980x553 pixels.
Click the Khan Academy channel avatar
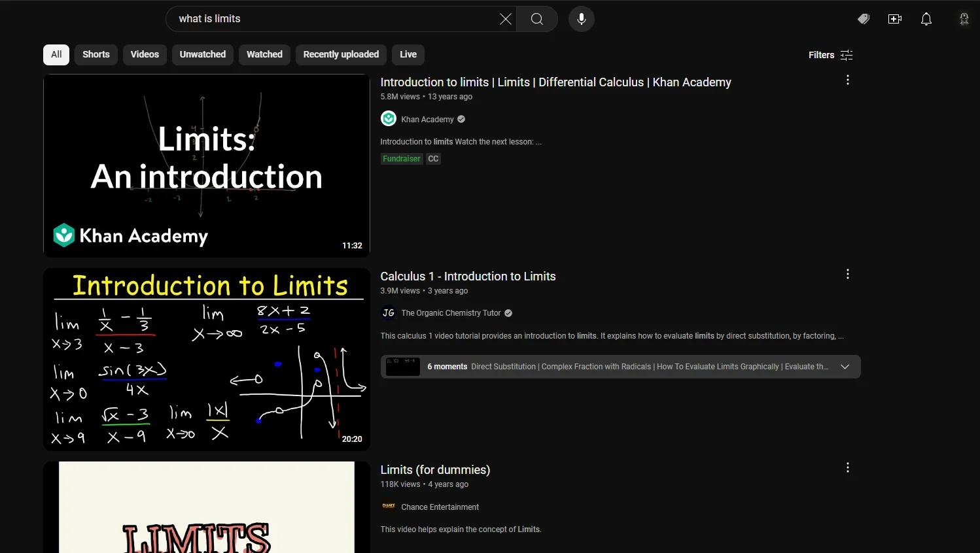point(389,119)
